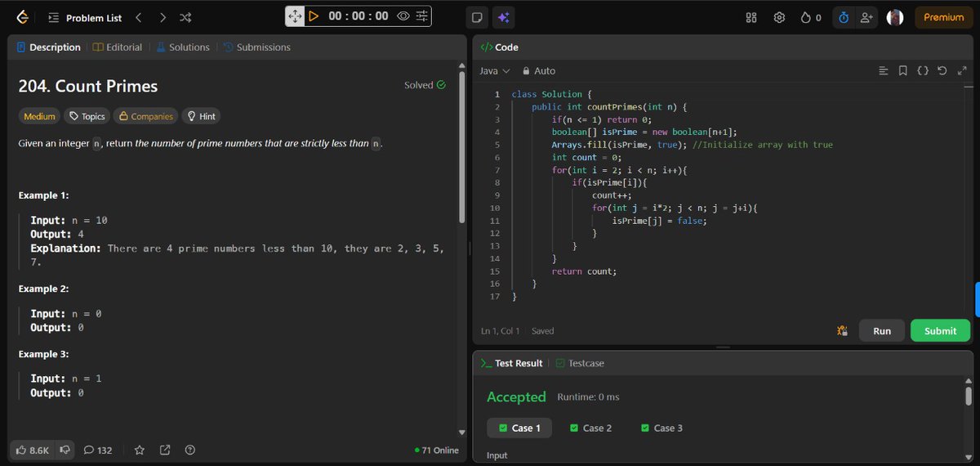Switch to the Submissions tab
This screenshot has width=980, height=466.
[256, 47]
